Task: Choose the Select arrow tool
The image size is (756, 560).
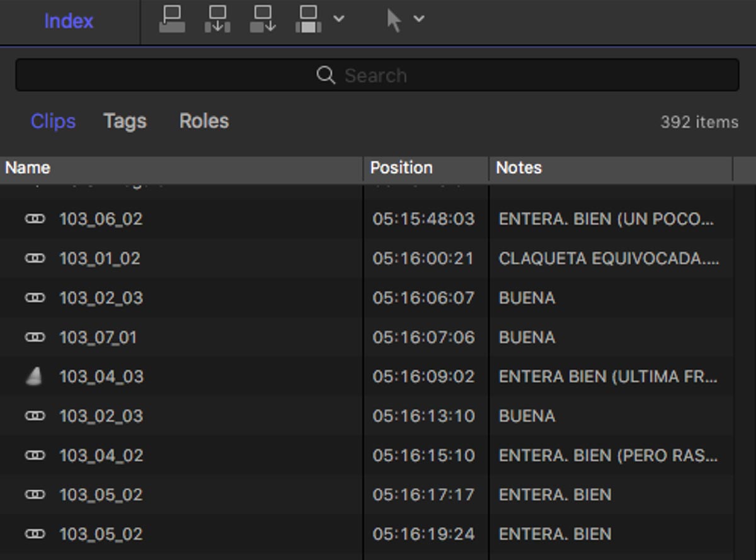Action: pos(394,20)
